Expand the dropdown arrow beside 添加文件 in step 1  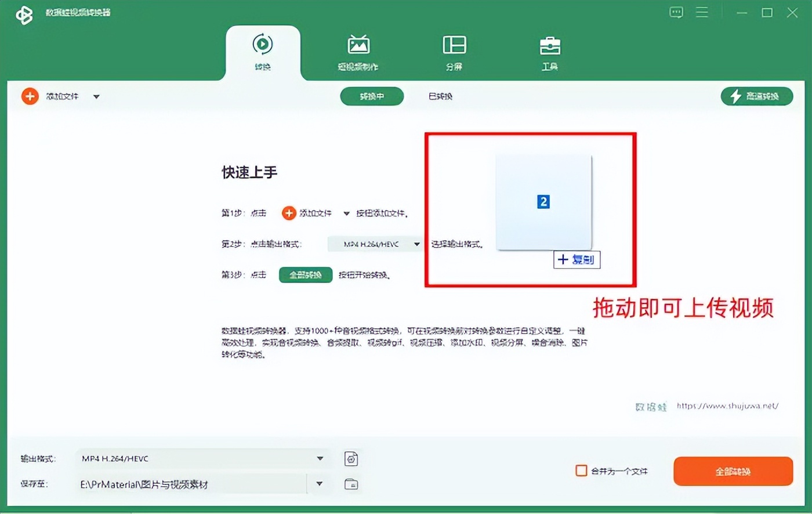tap(346, 213)
